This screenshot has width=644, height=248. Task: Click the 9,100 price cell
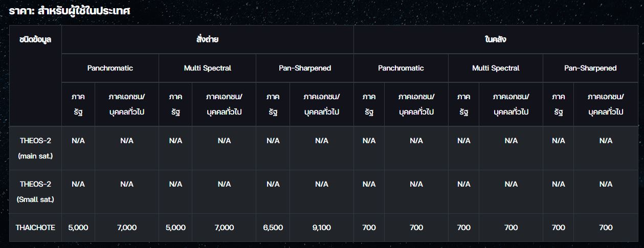(321, 228)
